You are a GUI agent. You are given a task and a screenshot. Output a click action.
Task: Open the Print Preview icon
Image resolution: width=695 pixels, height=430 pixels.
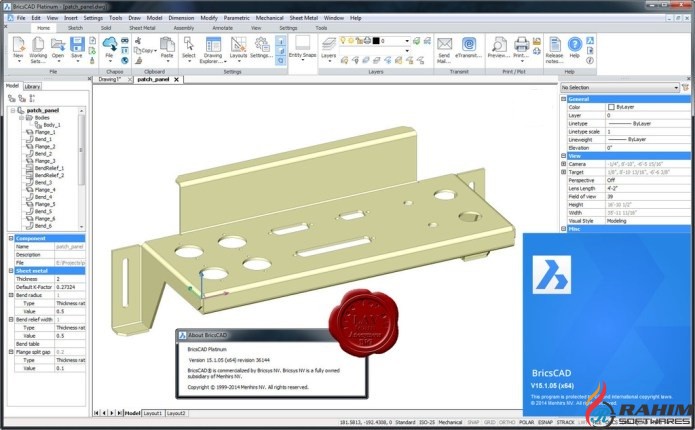coord(499,44)
